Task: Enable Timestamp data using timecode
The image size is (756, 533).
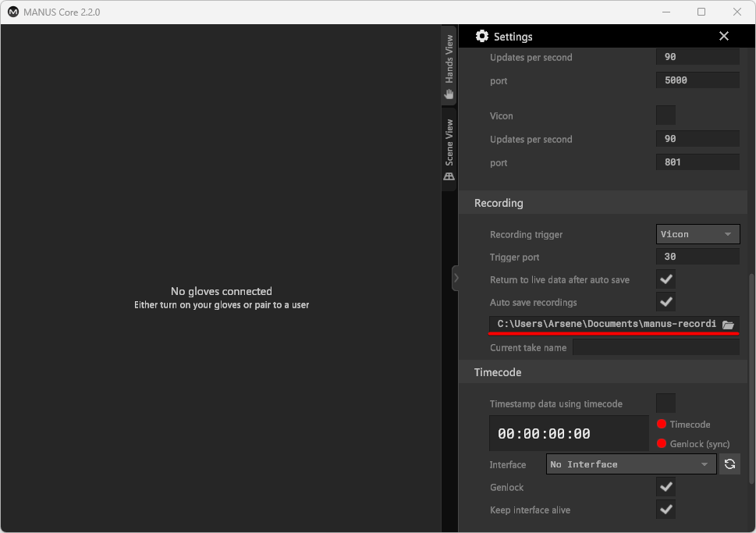Action: 665,403
